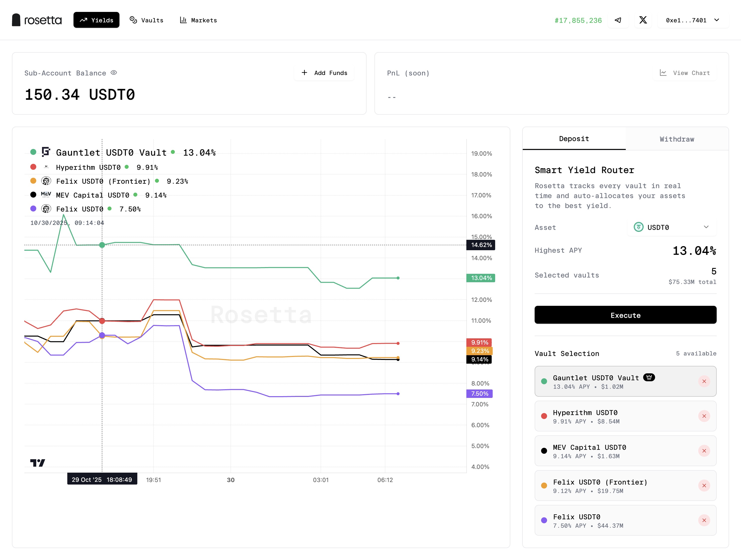Click the 10/30/2025, 09:14:04 timestamp
Viewport: 741px width, 560px height.
point(67,223)
